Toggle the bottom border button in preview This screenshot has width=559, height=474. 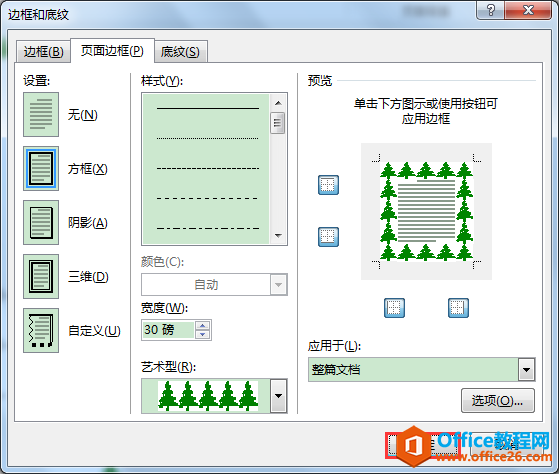pyautogui.click(x=328, y=237)
